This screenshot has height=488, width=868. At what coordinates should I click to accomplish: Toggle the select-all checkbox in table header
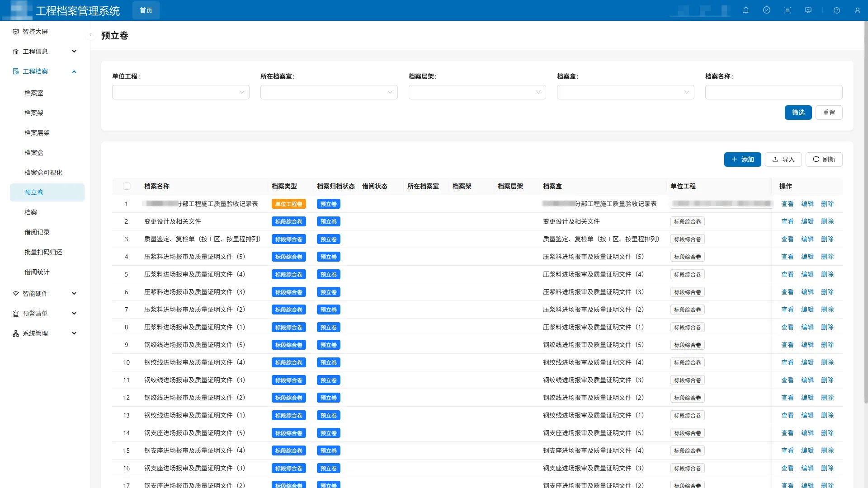point(127,186)
